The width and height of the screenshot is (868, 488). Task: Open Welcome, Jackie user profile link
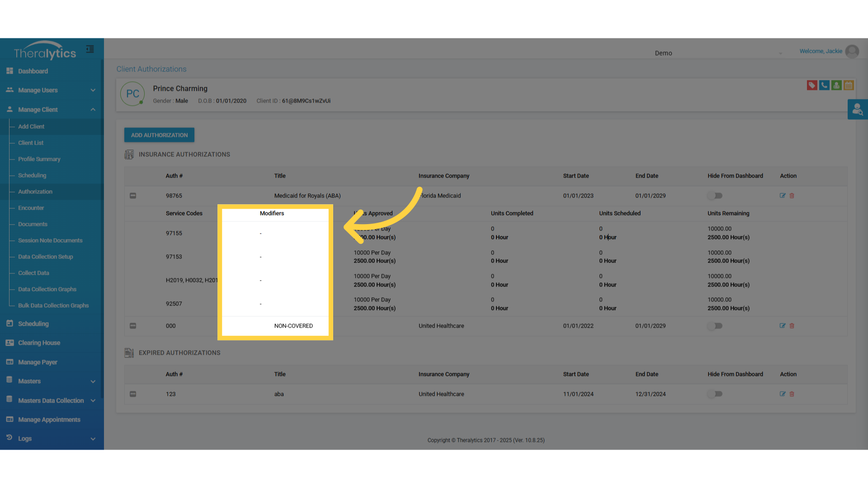[x=821, y=51]
